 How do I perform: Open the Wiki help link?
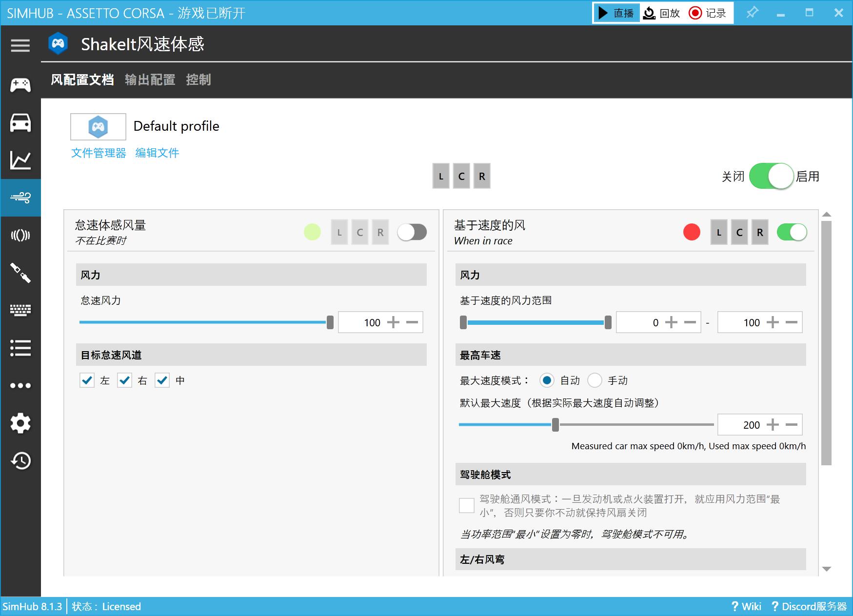(746, 606)
